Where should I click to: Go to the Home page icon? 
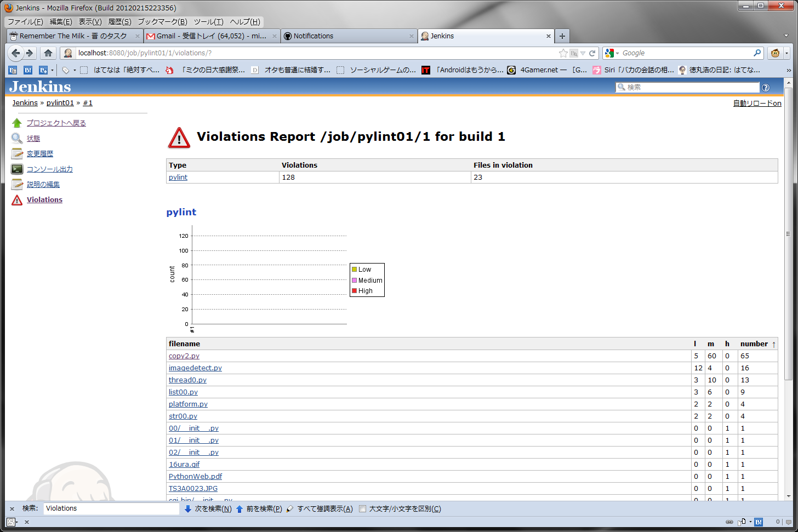click(48, 53)
